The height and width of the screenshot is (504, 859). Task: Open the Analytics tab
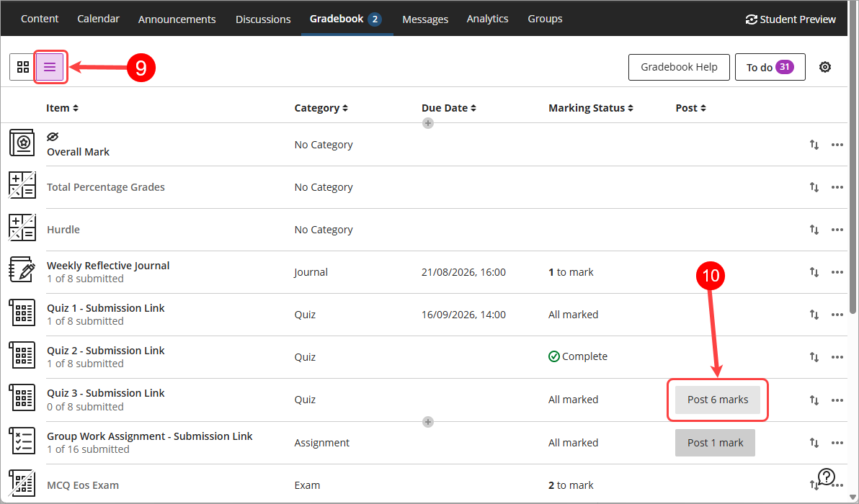(488, 19)
